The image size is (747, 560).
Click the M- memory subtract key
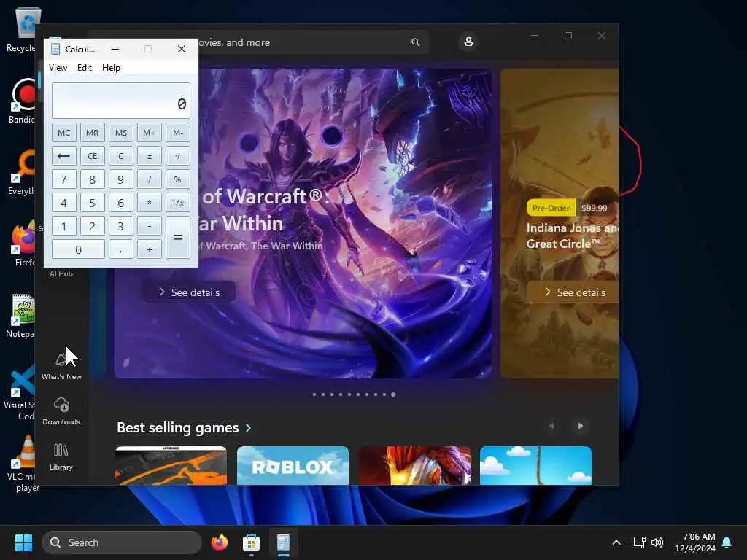tap(178, 133)
